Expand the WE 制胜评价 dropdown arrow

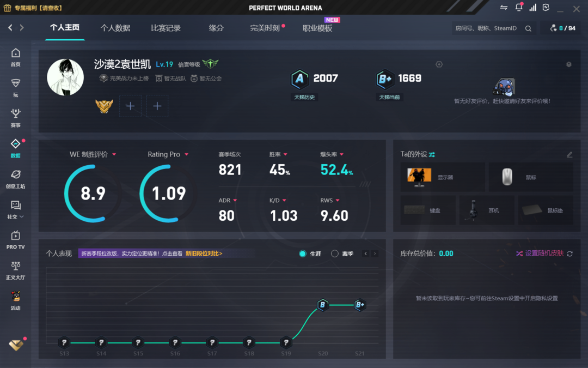tap(114, 155)
